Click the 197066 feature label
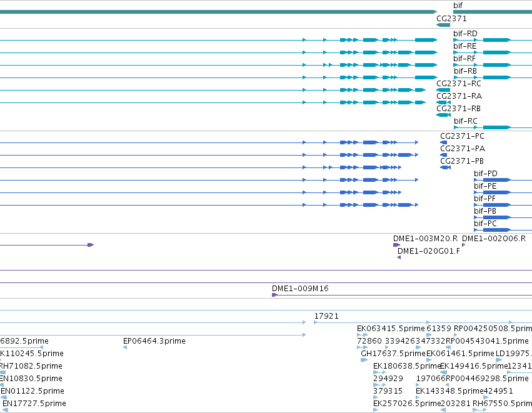532x413 pixels. pyautogui.click(x=431, y=379)
